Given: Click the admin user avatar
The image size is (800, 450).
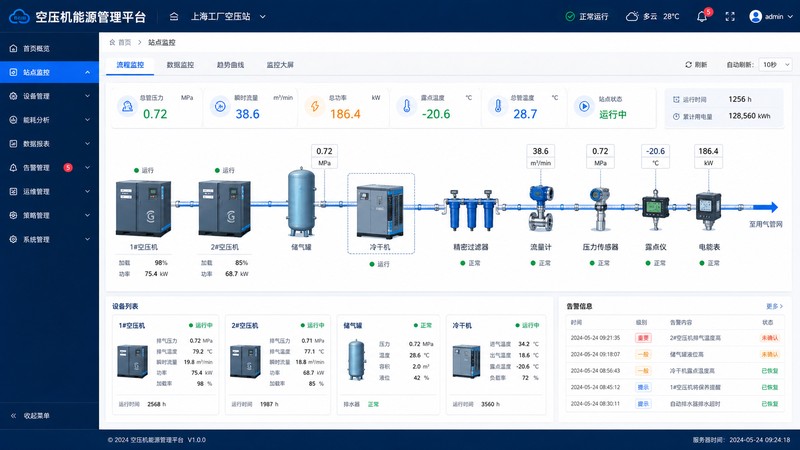Looking at the screenshot, I should (755, 16).
